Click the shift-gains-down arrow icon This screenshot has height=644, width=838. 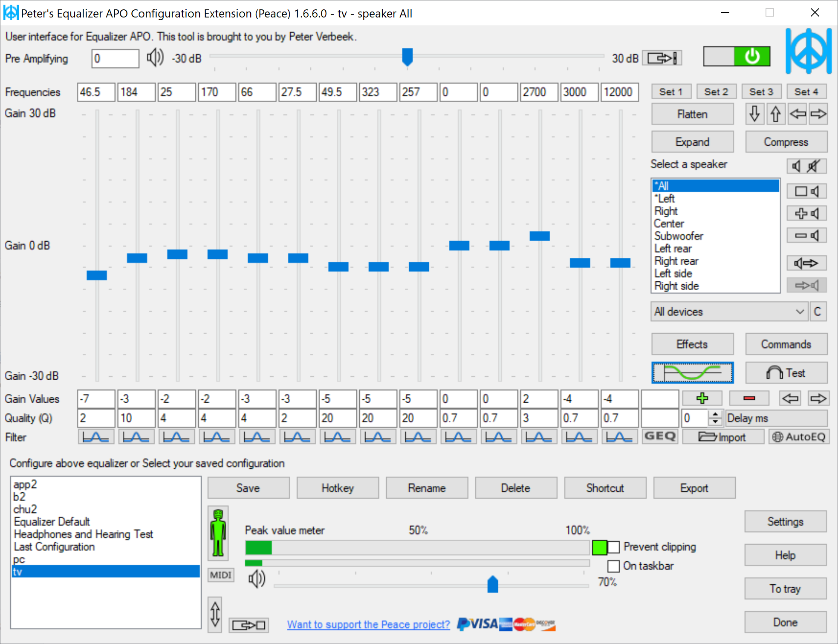(x=754, y=114)
